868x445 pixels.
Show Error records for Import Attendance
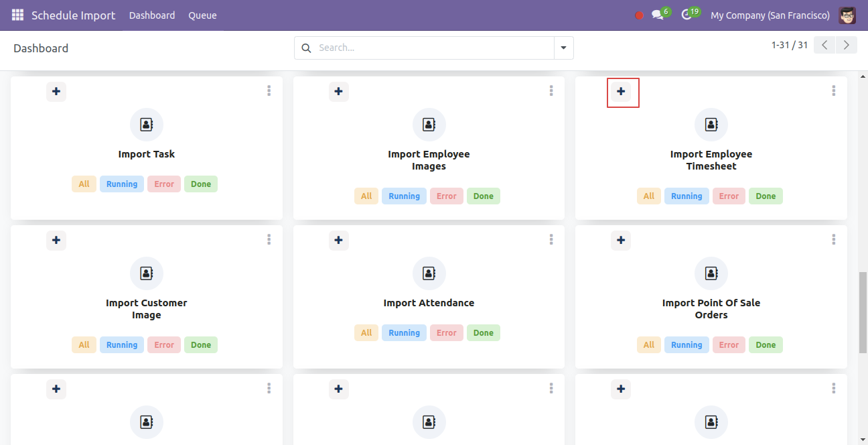click(447, 333)
